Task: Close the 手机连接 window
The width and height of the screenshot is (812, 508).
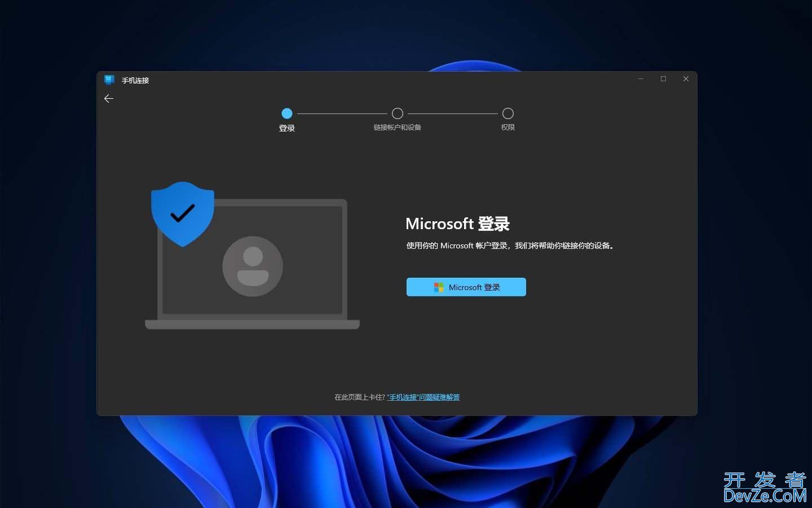Action: point(686,79)
